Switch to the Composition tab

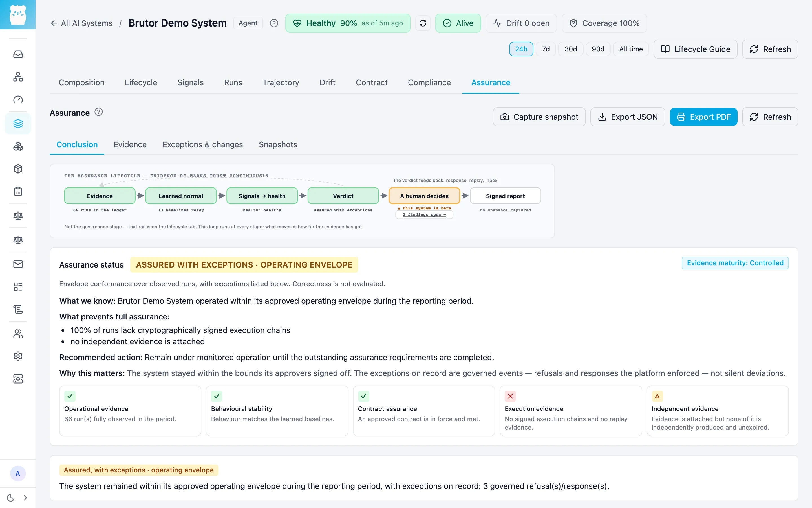click(81, 82)
